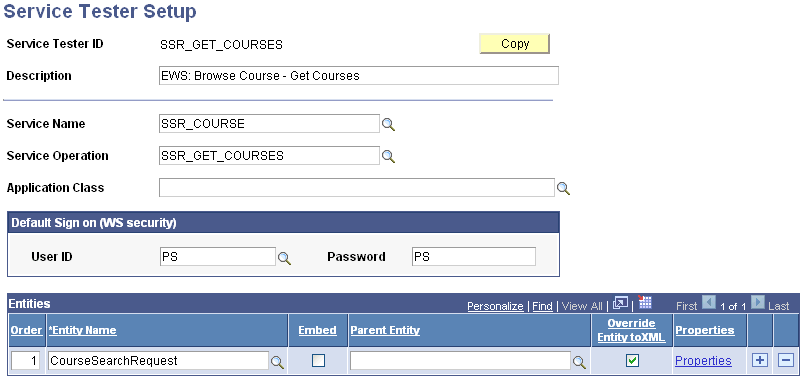
Task: Sort by Embed column header
Action: coord(317,330)
